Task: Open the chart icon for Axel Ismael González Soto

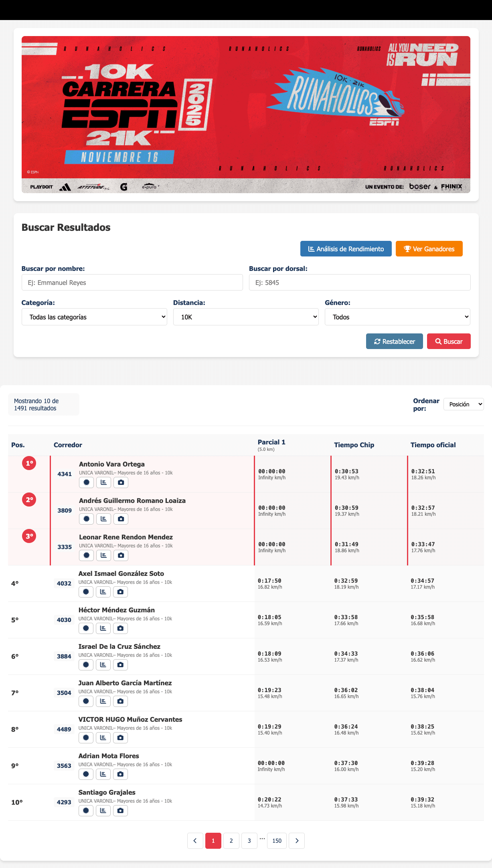Action: pyautogui.click(x=103, y=592)
